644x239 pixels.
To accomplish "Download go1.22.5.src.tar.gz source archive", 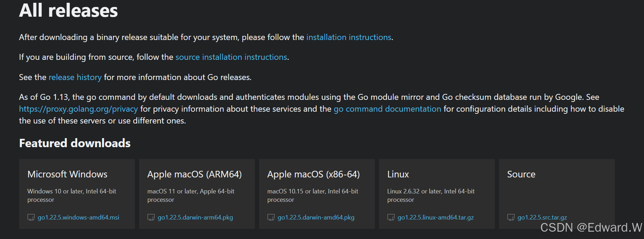I will (x=542, y=217).
